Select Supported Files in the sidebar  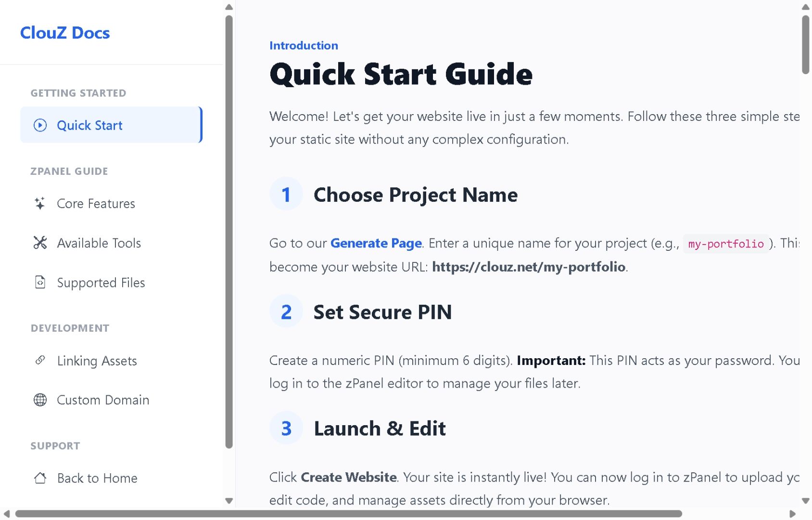tap(101, 283)
